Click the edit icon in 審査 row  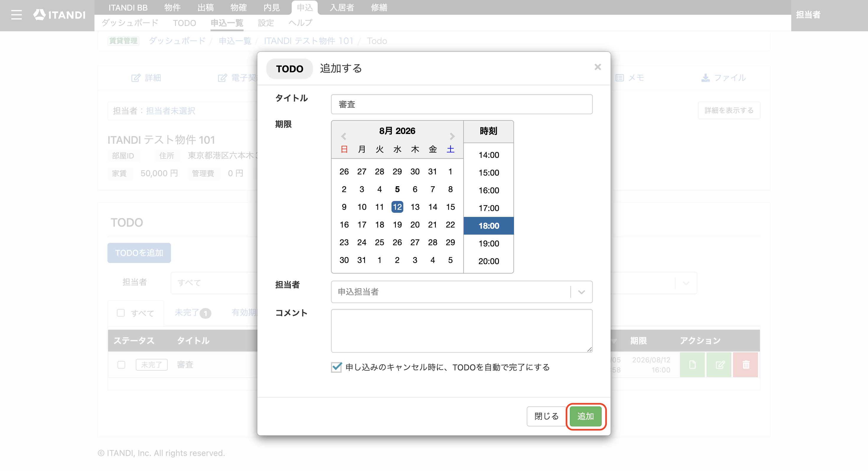[719, 364]
